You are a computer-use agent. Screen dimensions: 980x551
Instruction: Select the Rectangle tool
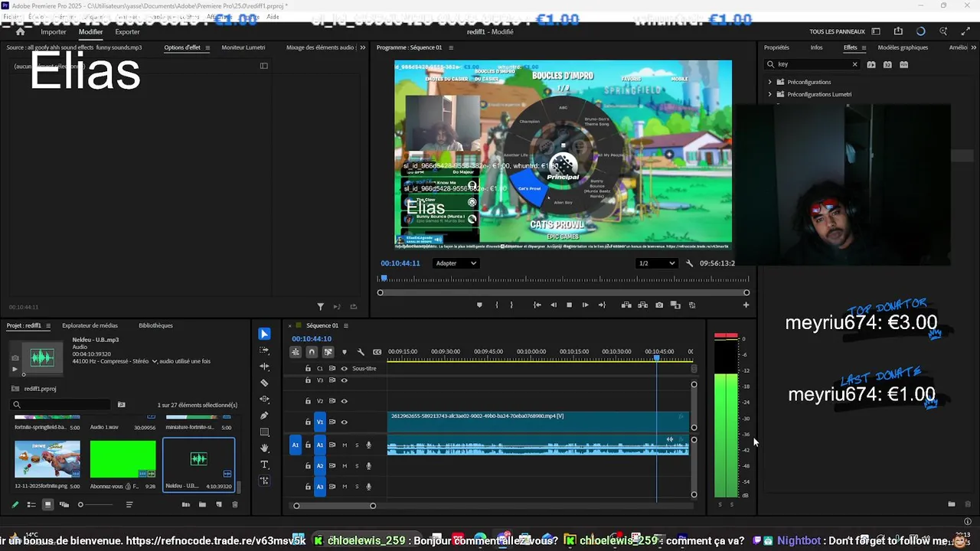point(264,432)
